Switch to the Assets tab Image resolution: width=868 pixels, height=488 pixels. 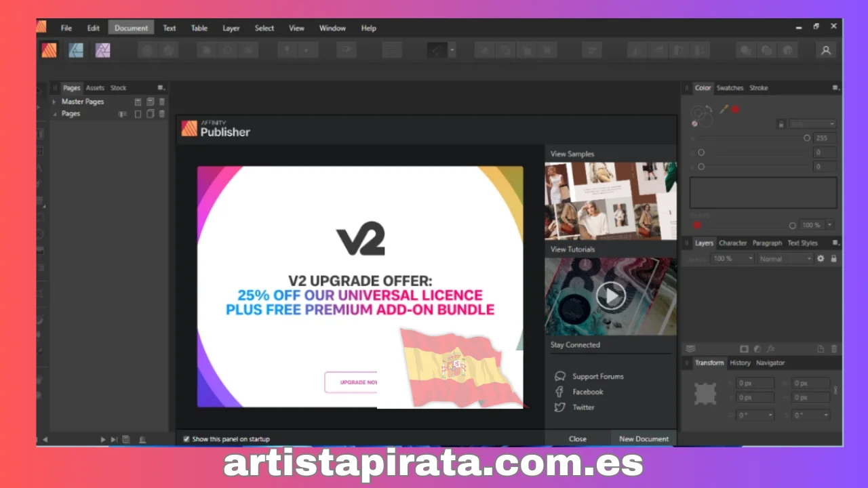click(95, 87)
